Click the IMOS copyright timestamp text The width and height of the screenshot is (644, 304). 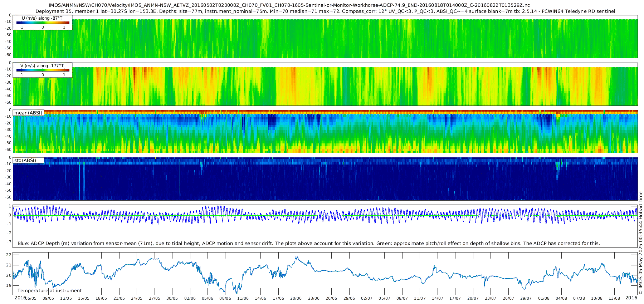click(641, 243)
